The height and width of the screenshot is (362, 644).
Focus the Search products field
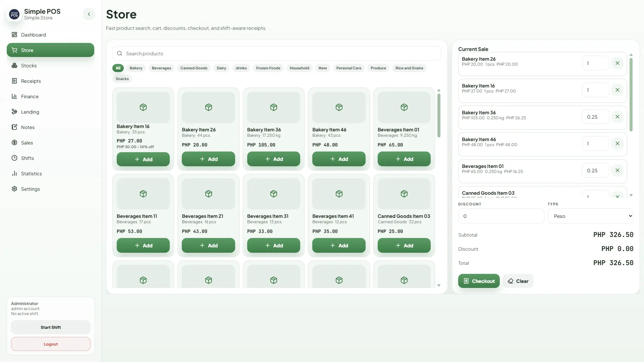tap(277, 54)
